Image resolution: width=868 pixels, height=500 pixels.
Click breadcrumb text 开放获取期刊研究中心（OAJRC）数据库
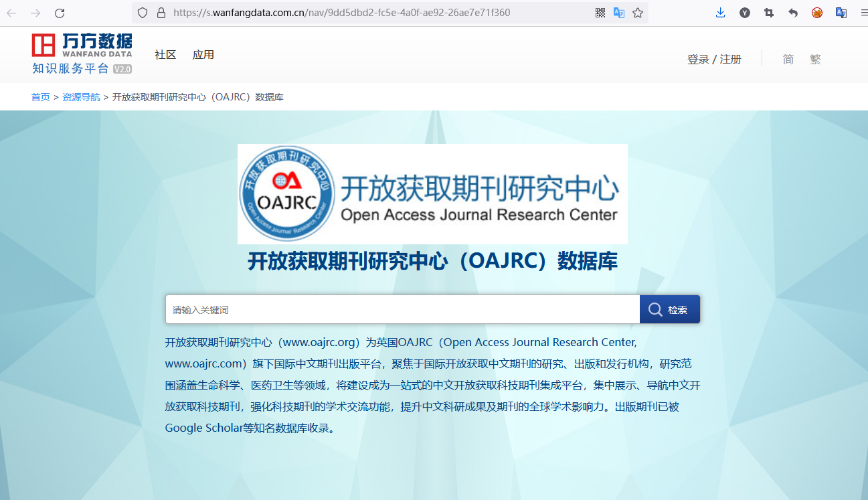[x=198, y=97]
